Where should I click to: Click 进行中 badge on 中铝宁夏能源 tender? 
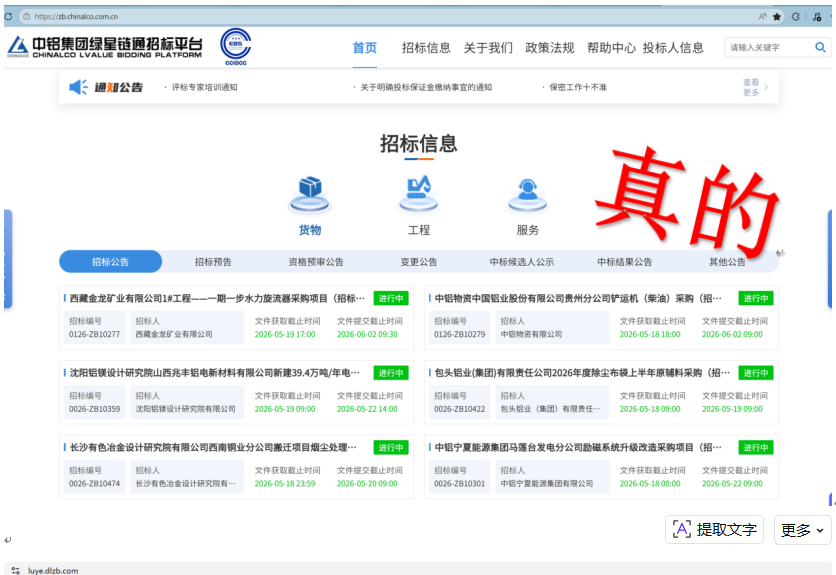click(x=755, y=448)
